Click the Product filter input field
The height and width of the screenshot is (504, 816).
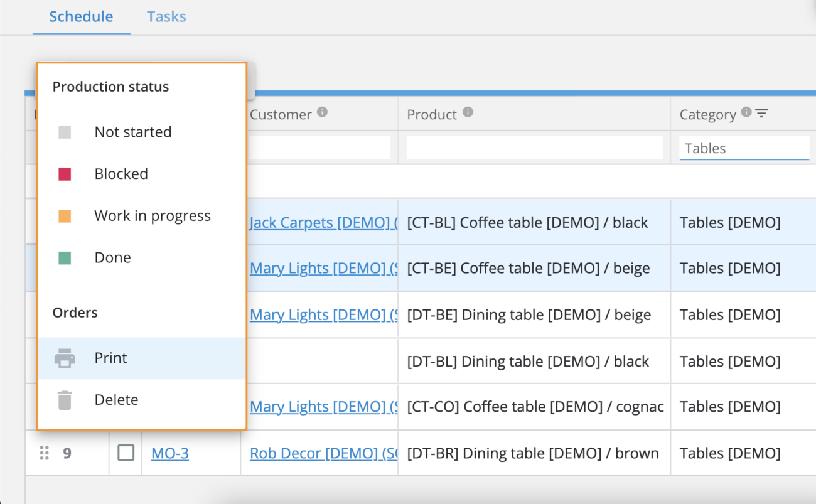[534, 148]
